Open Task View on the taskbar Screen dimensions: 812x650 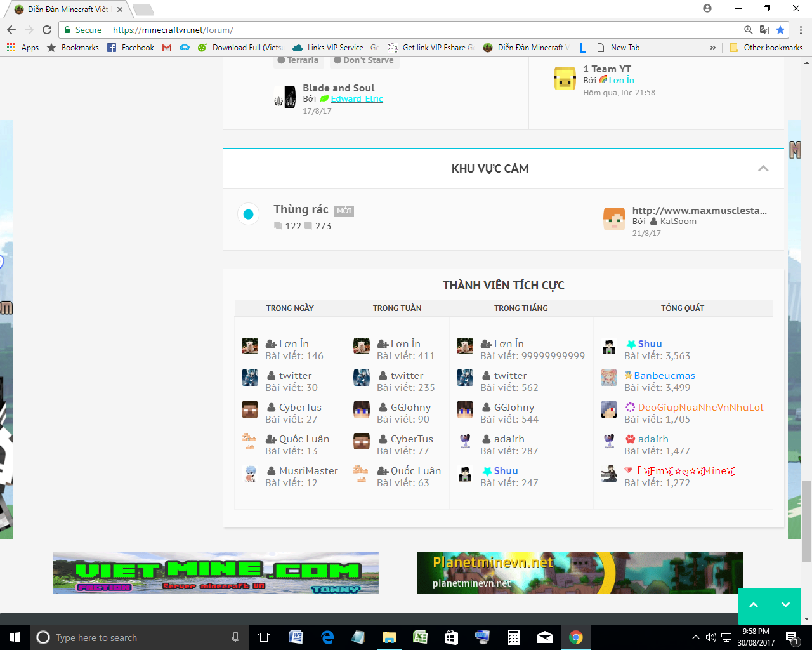pos(264,637)
